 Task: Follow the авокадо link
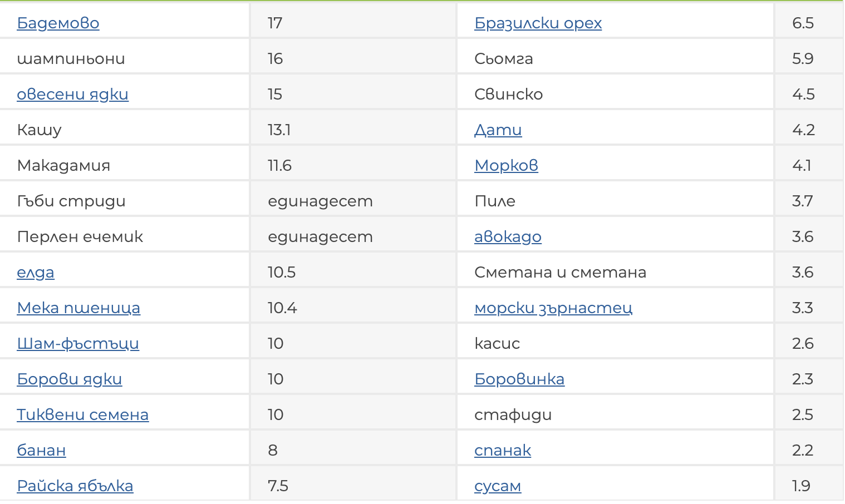pos(508,236)
